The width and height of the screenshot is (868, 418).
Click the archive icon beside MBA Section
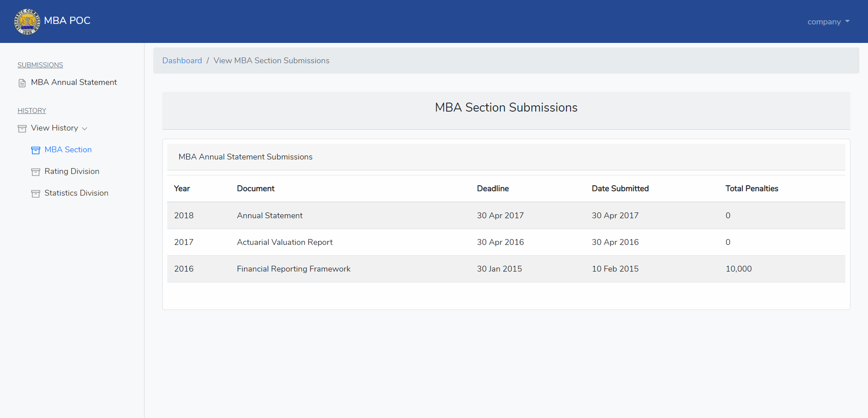36,150
